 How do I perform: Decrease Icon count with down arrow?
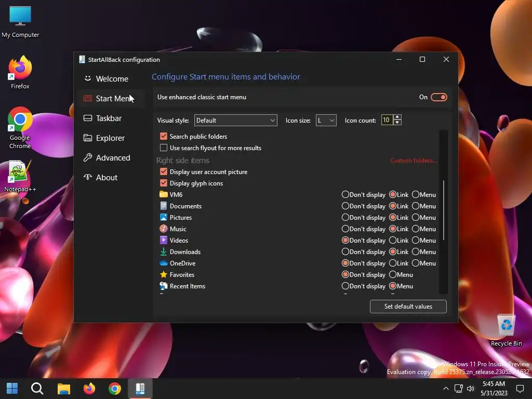click(397, 123)
